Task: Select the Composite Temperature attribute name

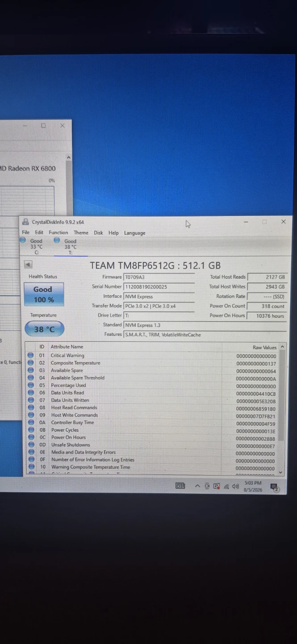Action: point(75,363)
